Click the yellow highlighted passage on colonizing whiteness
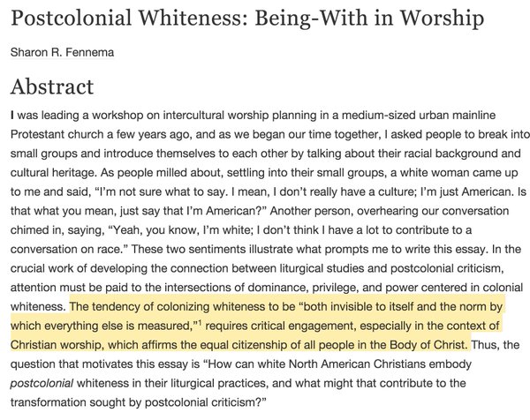The image size is (530, 420). click(x=257, y=326)
